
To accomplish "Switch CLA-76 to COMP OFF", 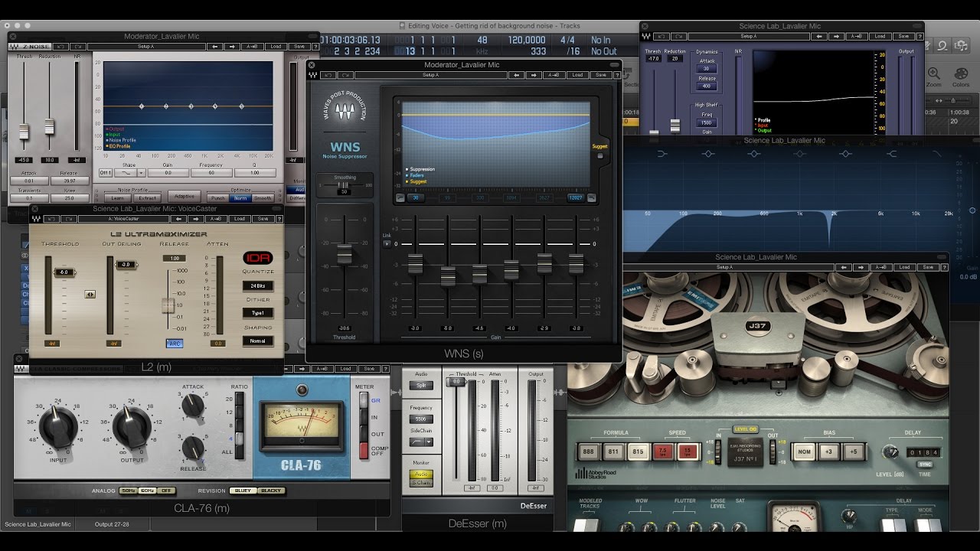I will 364,452.
